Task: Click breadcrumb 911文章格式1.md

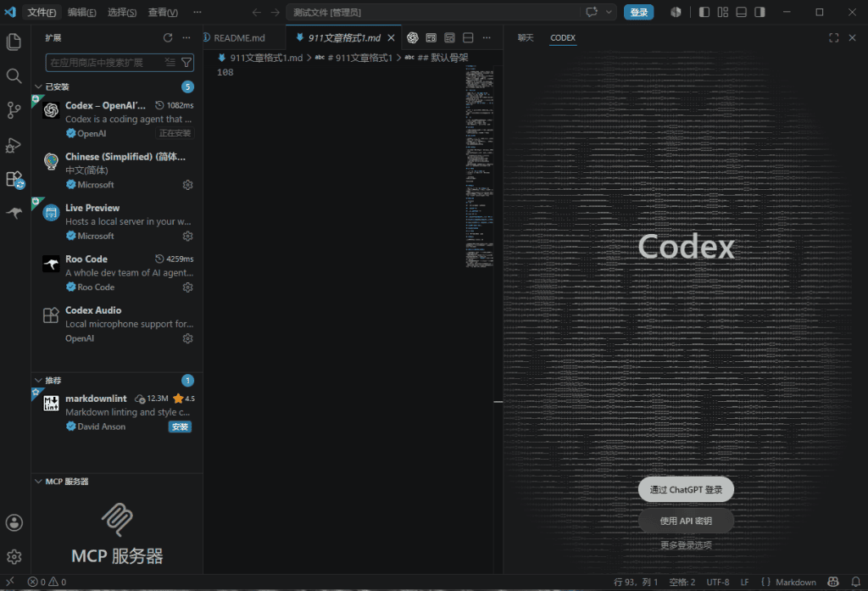Action: click(266, 58)
